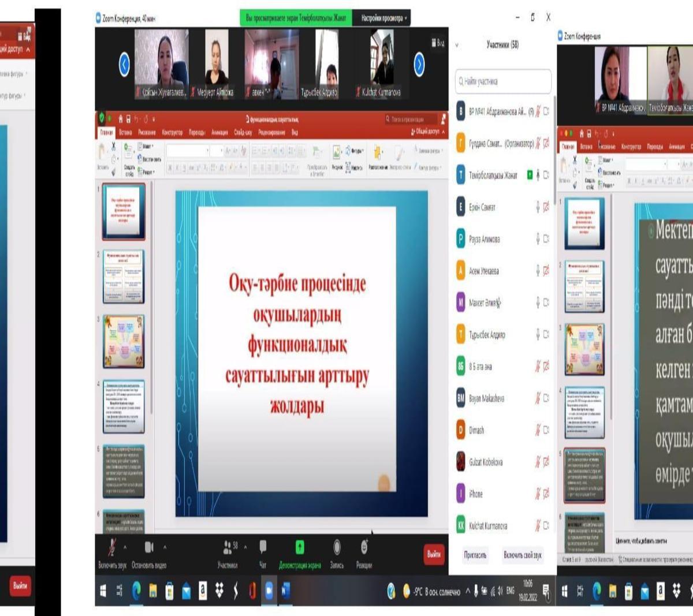The image size is (693, 616).
Task: Toggle your audio via Включить свой звук
Action: [x=522, y=555]
